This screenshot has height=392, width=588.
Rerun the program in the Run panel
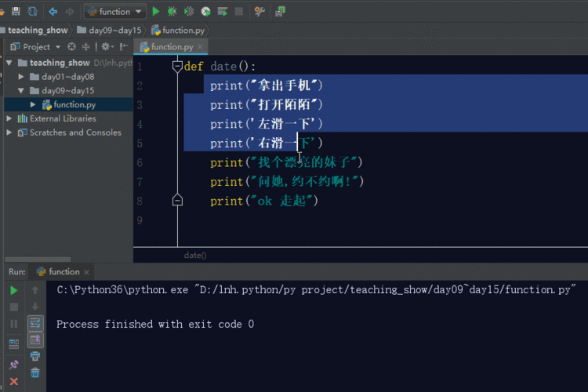click(x=13, y=290)
